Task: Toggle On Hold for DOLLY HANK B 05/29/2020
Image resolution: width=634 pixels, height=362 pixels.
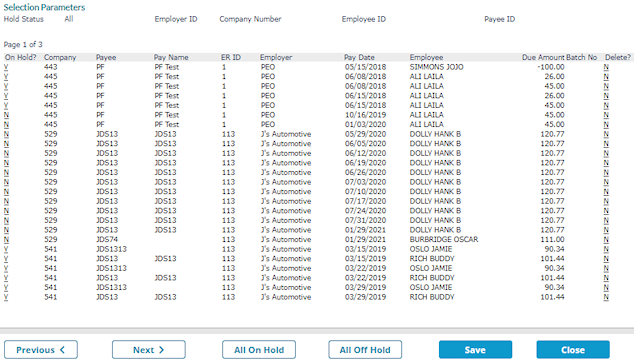Action: click(6, 134)
